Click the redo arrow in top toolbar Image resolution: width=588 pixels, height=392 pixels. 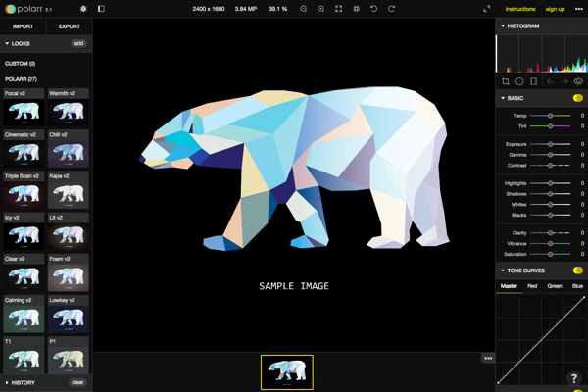(x=391, y=9)
